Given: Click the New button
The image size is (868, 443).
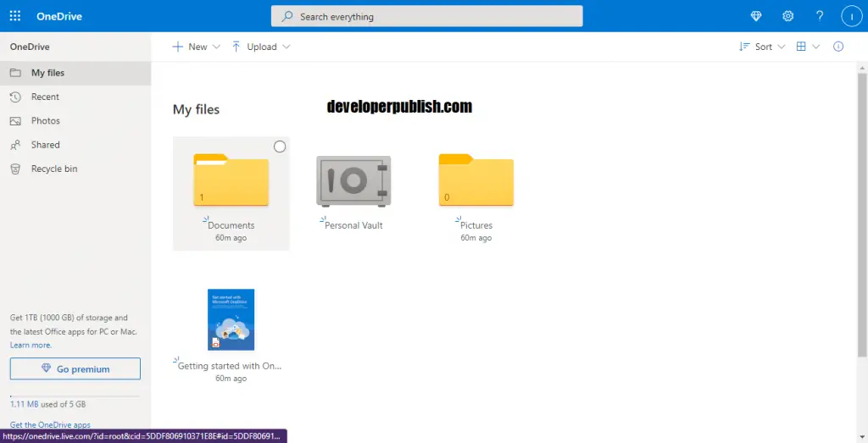Looking at the screenshot, I should click(190, 47).
